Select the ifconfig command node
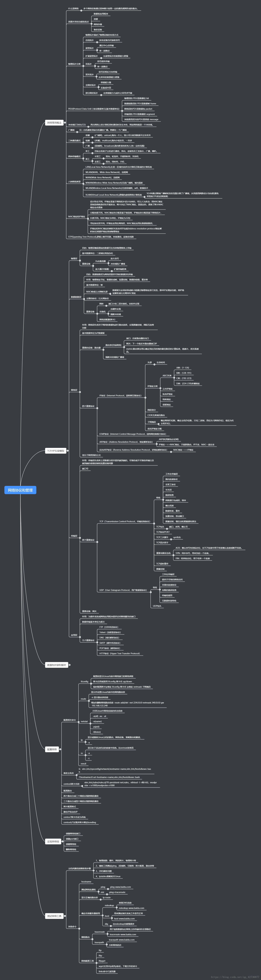This screenshot has width=261, height=980. pos(84,681)
